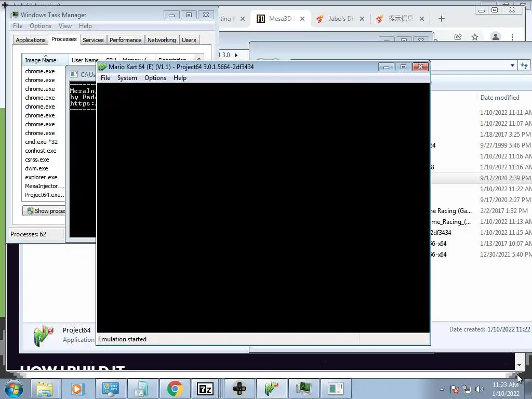This screenshot has height=399, width=532.
Task: Close the 提示信息 Chrome tab
Action: click(422, 19)
